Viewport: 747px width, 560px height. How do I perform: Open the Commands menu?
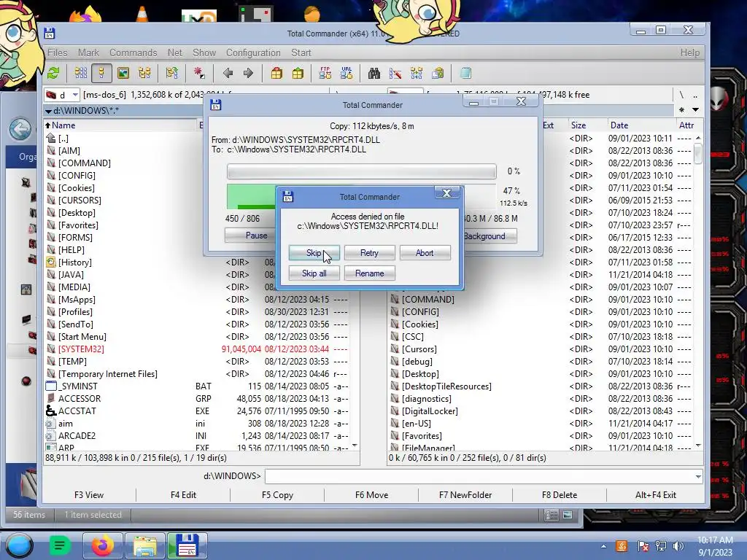[133, 52]
